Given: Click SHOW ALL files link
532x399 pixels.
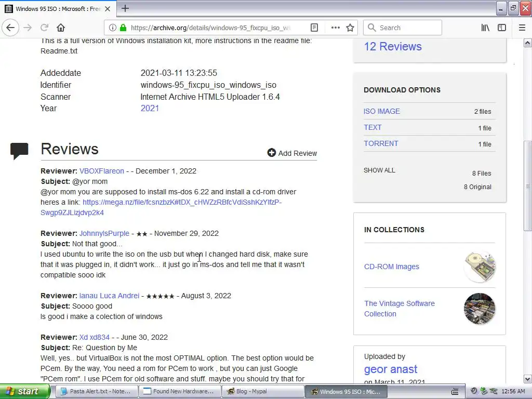Looking at the screenshot, I should click(x=379, y=170).
